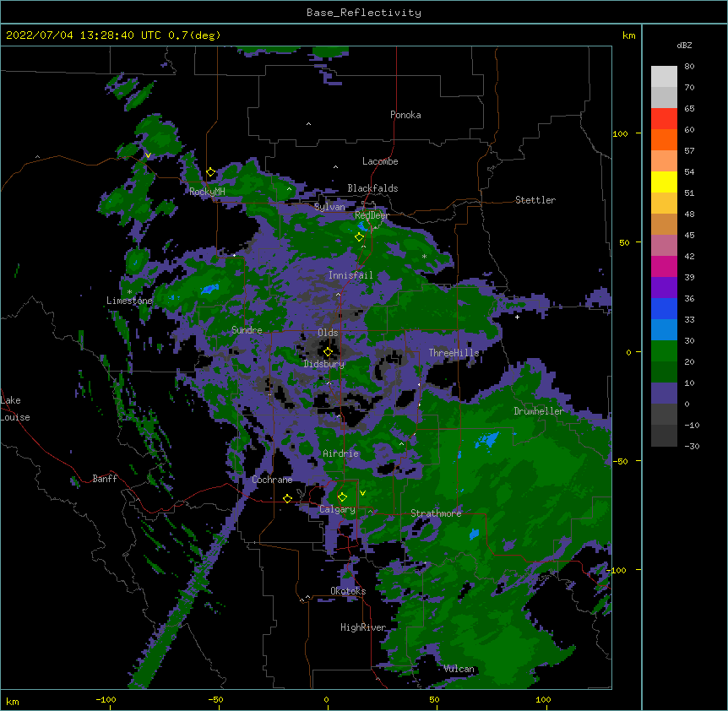Click the Calgary label
The height and width of the screenshot is (711, 728).
[337, 509]
